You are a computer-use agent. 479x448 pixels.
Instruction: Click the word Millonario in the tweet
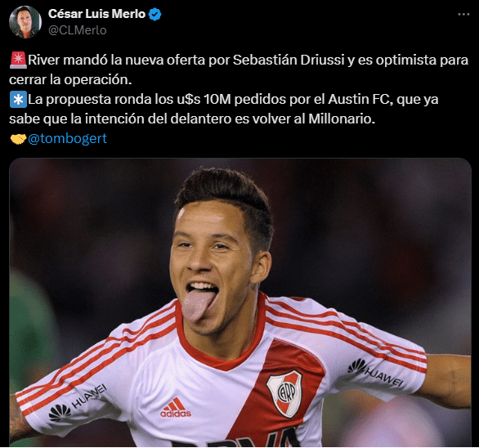coord(342,119)
